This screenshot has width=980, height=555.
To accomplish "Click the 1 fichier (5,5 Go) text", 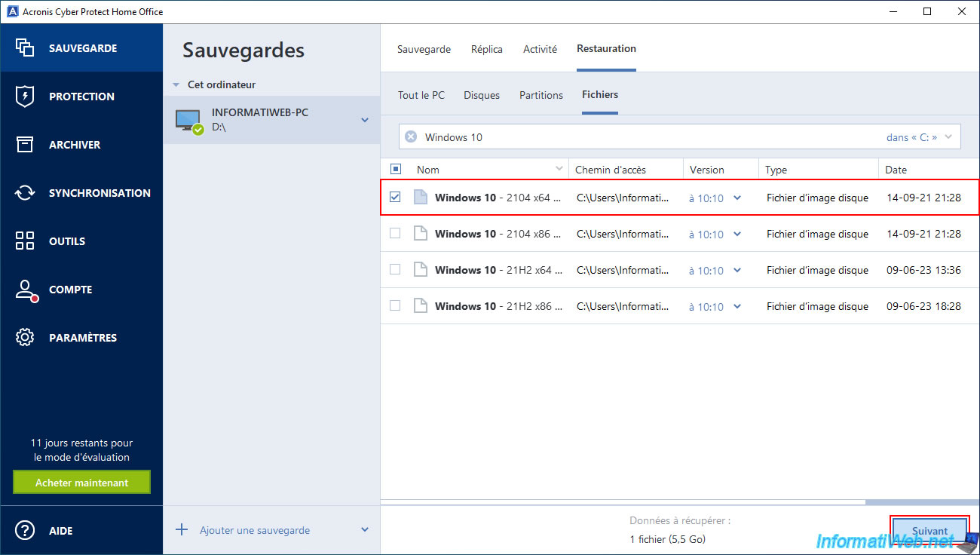I will pos(667,539).
